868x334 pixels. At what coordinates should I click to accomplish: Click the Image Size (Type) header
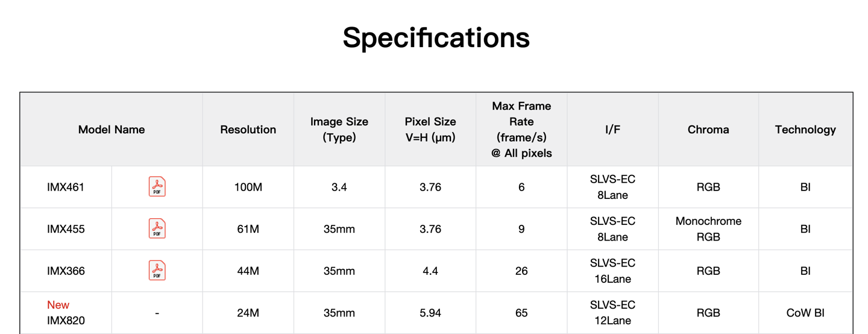click(339, 130)
